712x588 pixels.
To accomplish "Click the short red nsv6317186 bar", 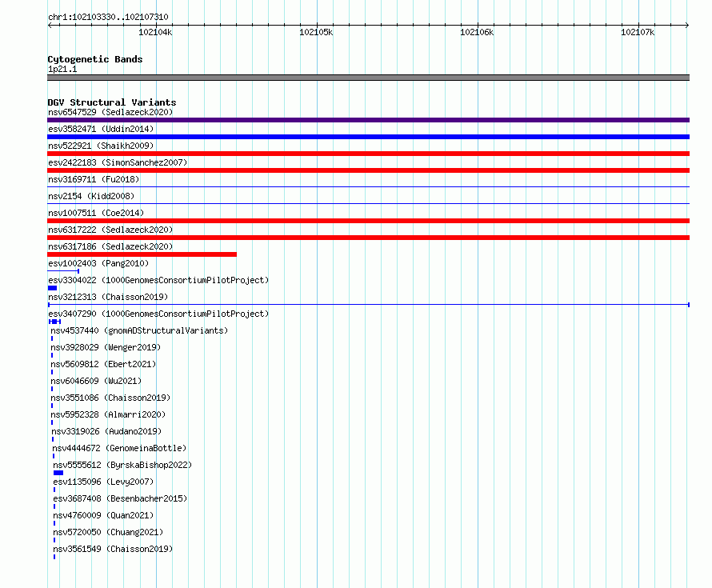I will pos(142,254).
